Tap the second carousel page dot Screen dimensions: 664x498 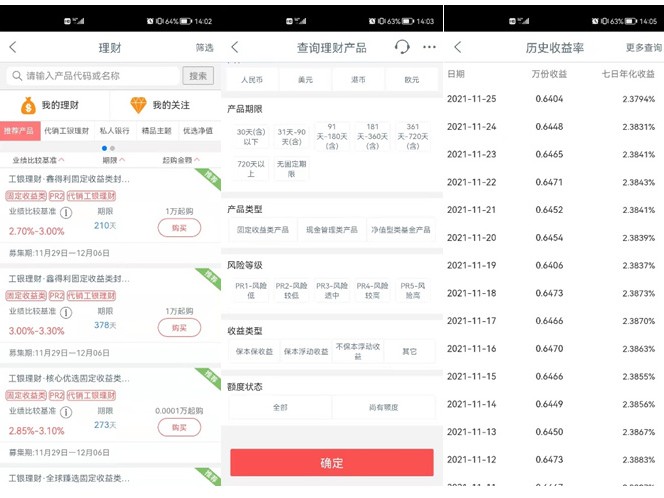point(112,148)
